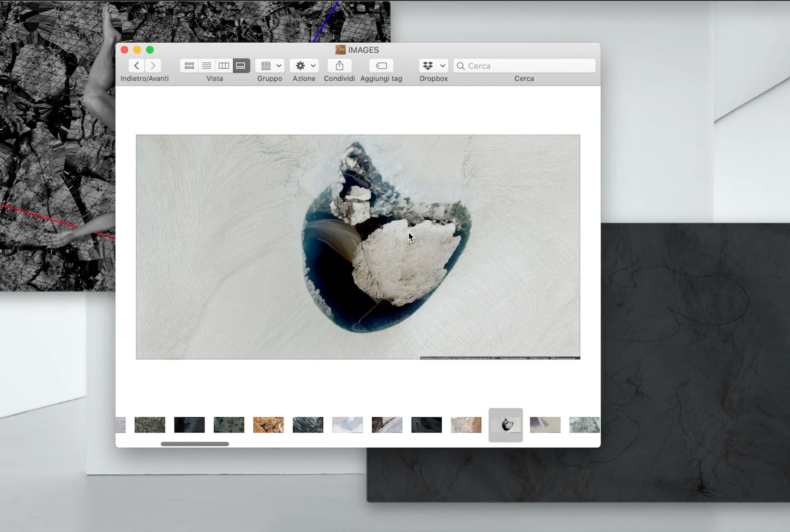Go forward with the right arrow button

point(153,66)
